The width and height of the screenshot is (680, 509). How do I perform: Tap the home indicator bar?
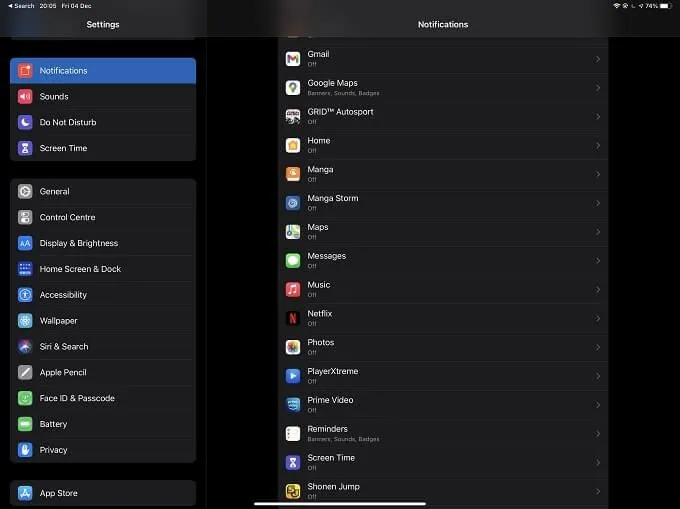(340, 504)
